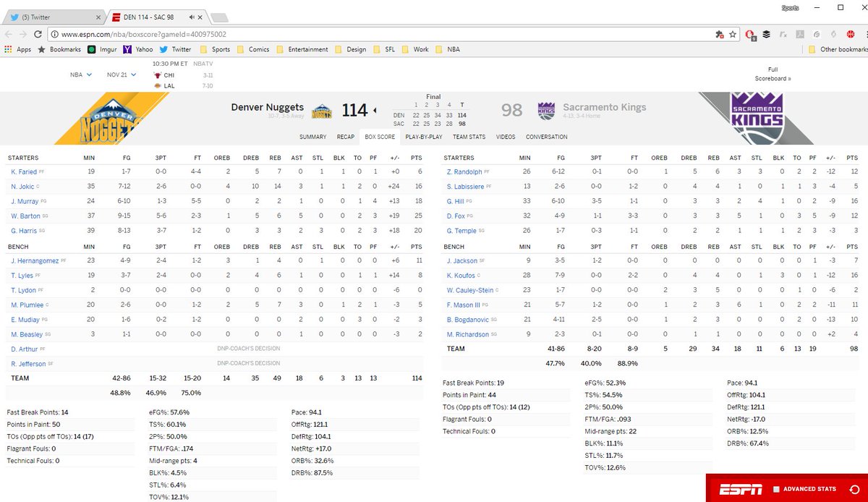868x502 pixels.
Task: Open the Imgur bookmark
Action: point(101,50)
